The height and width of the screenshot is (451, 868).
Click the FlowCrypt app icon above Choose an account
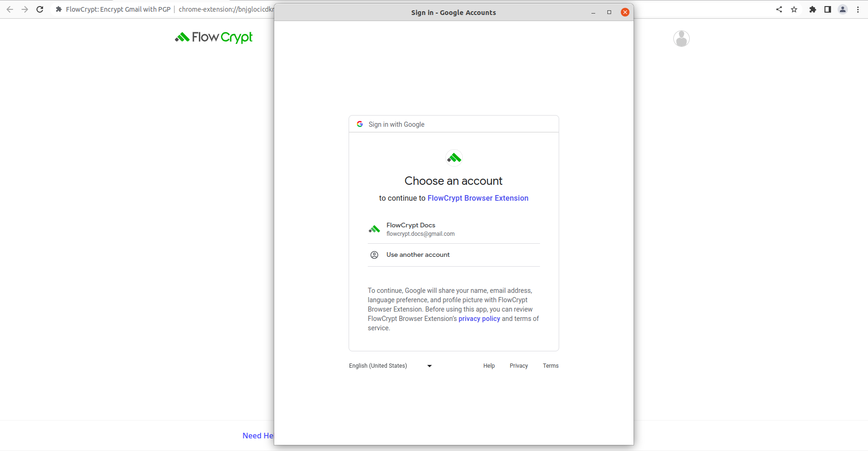pos(454,158)
